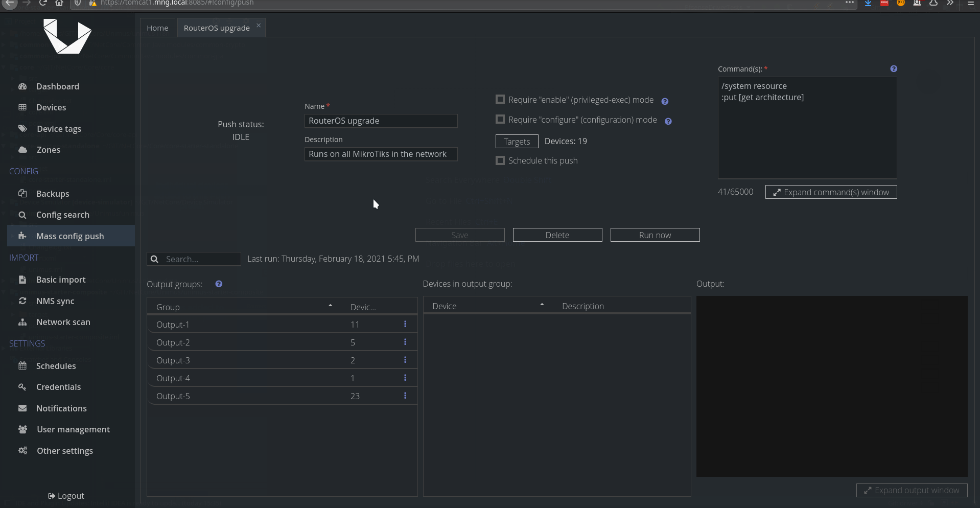The height and width of the screenshot is (508, 980).
Task: Toggle Schedule this push checkbox
Action: click(x=500, y=160)
